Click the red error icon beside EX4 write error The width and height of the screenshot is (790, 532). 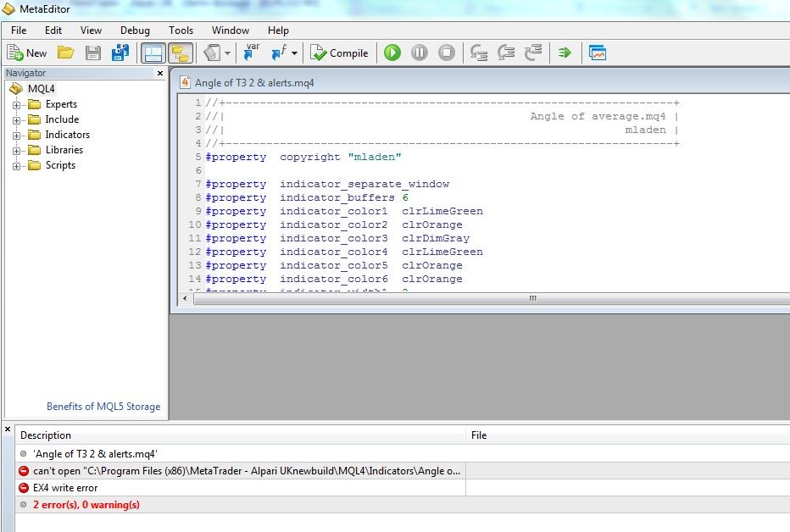pyautogui.click(x=23, y=488)
